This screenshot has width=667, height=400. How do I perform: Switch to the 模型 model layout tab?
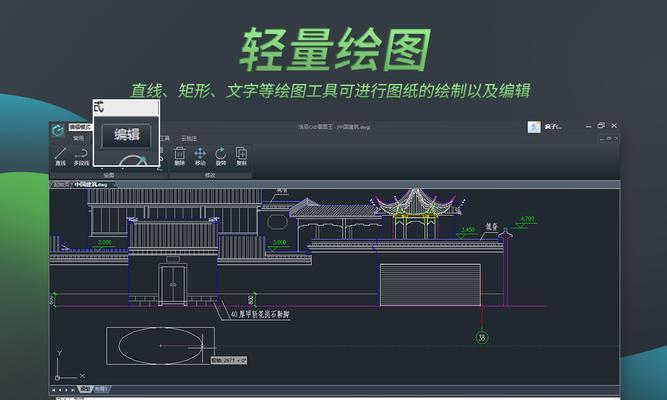[86, 389]
